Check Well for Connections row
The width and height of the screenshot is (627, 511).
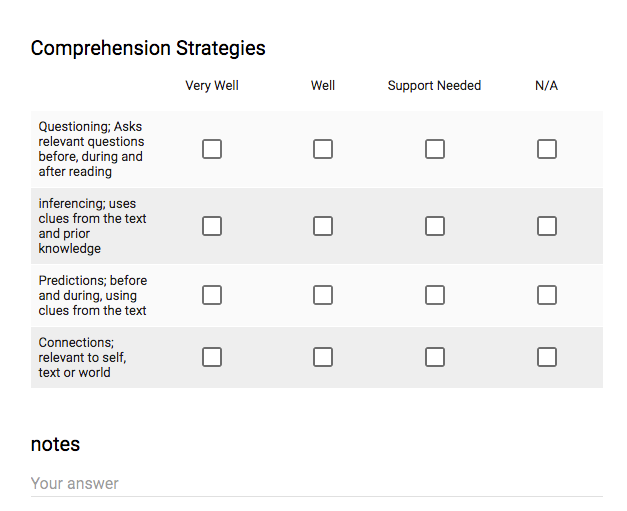tap(323, 357)
